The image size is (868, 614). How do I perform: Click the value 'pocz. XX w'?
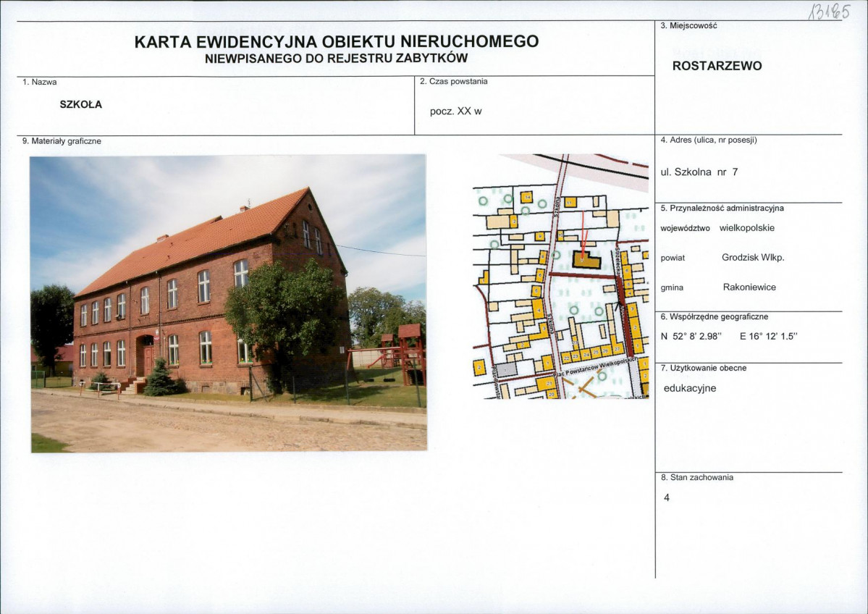pyautogui.click(x=455, y=112)
